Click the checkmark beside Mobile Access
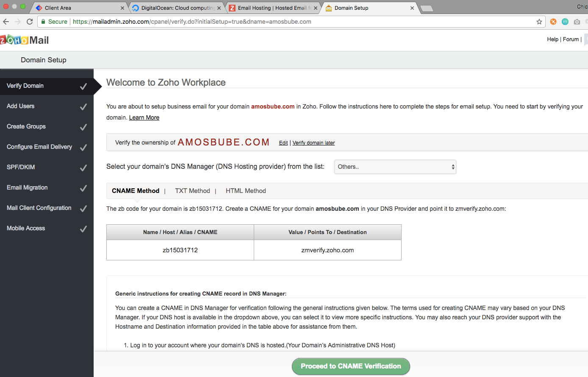The width and height of the screenshot is (588, 377). (83, 229)
